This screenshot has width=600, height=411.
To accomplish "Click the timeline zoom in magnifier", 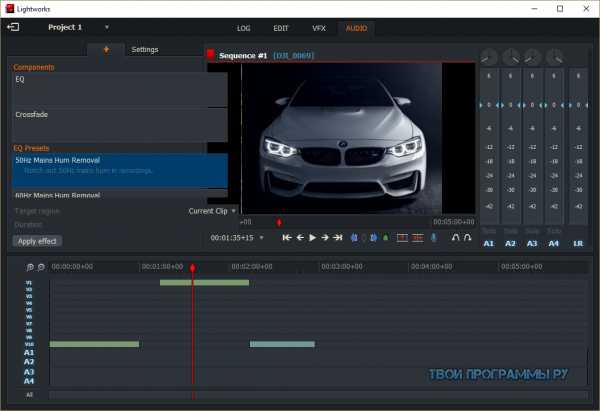I will tap(30, 267).
